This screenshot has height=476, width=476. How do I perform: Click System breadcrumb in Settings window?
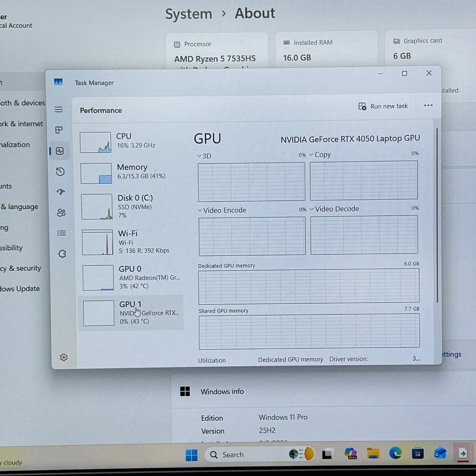[x=189, y=14]
